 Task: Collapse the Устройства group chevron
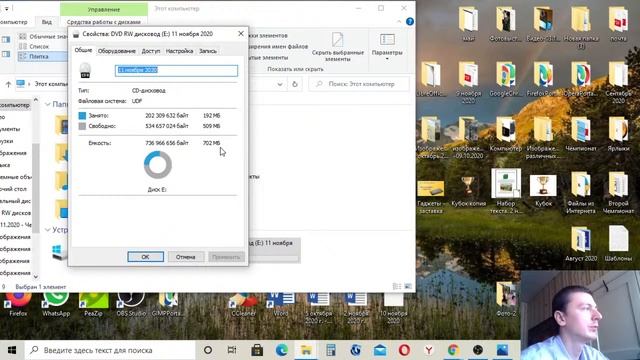[x=48, y=230]
